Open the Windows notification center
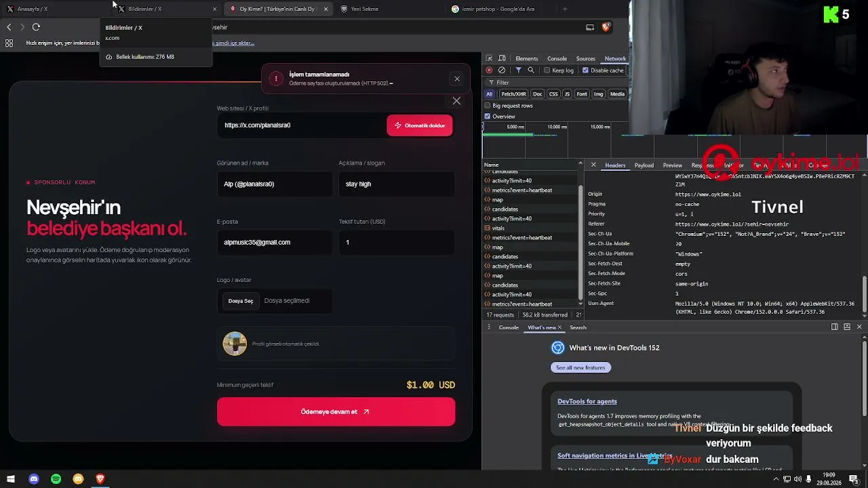This screenshot has height=488, width=868. [854, 479]
